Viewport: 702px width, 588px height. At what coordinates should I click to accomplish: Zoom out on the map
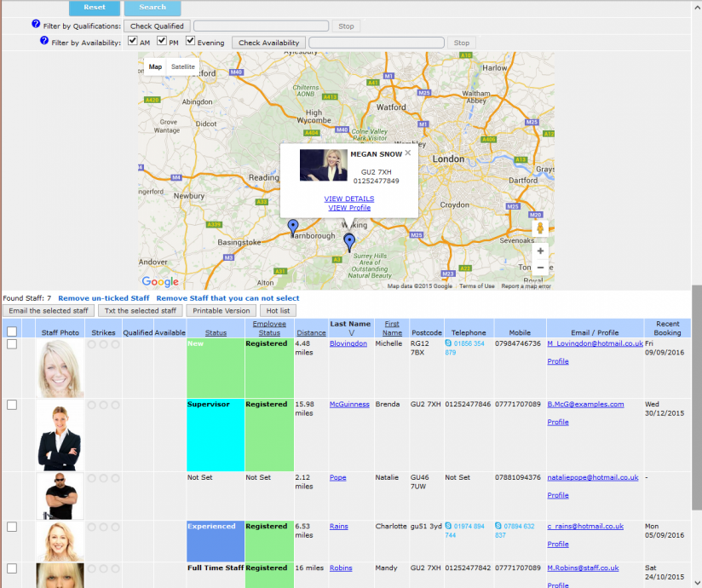(540, 268)
